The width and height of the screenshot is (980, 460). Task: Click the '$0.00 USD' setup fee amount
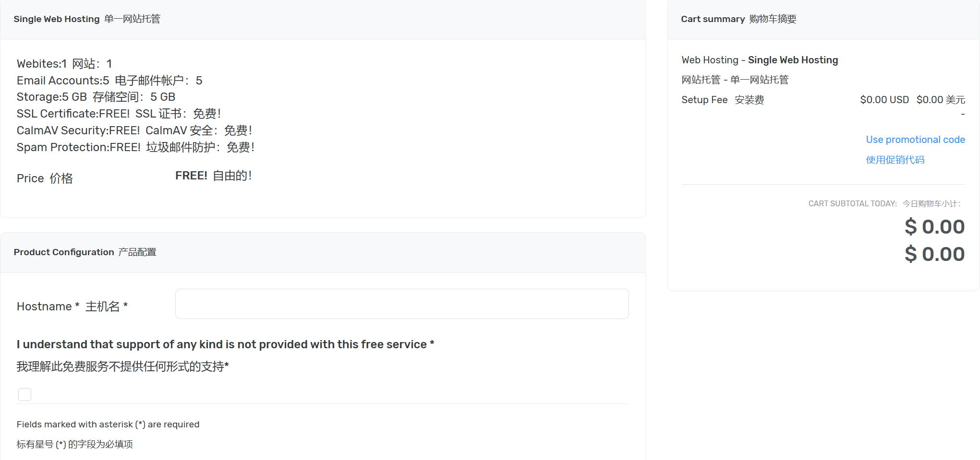pyautogui.click(x=884, y=100)
